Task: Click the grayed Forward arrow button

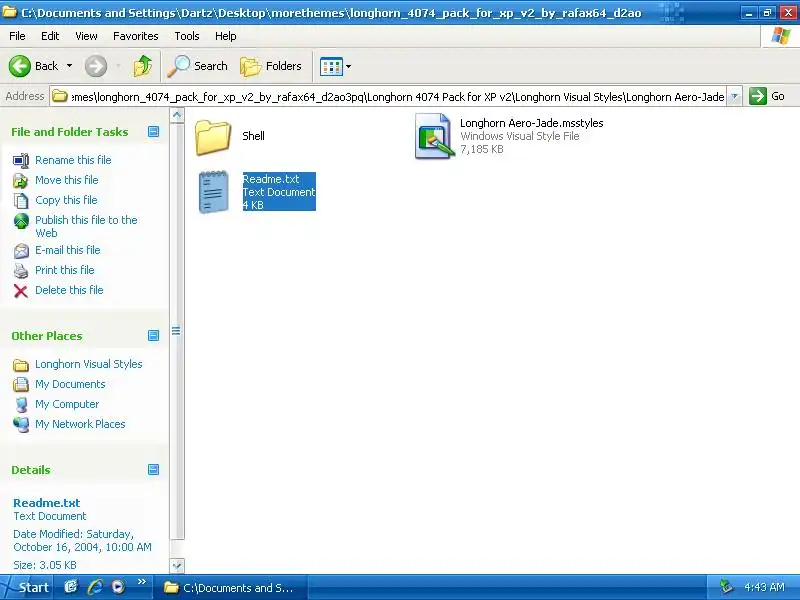Action: [x=96, y=66]
